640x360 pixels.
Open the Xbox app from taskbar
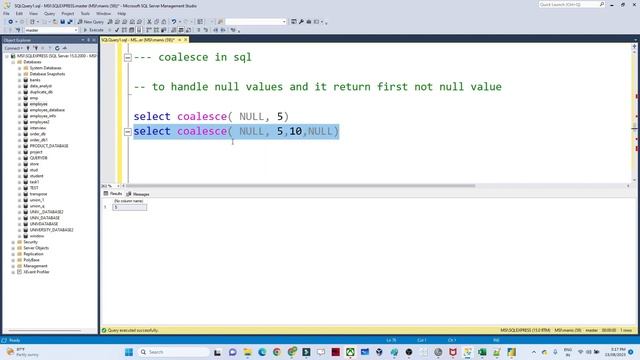coord(350,352)
